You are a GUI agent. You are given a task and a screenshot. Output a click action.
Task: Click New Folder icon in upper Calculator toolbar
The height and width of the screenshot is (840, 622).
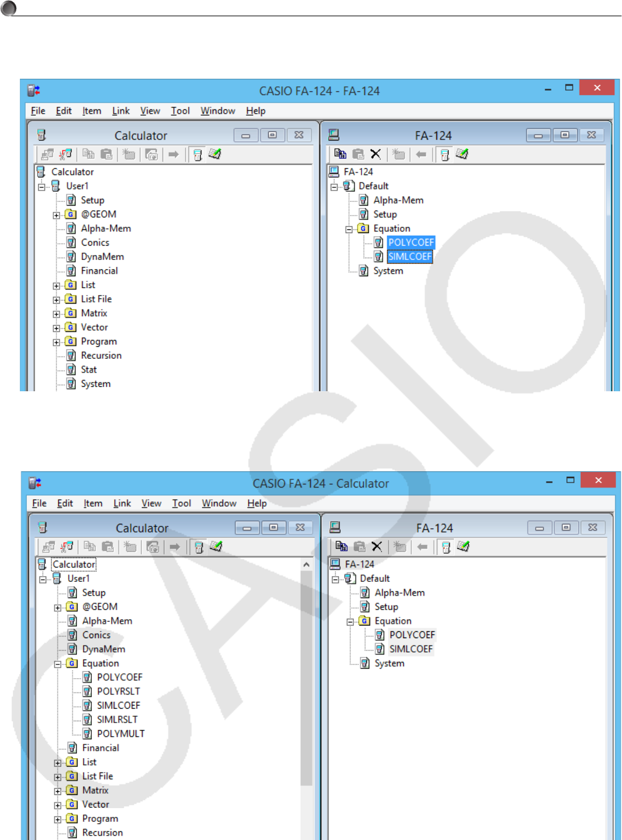point(129,154)
